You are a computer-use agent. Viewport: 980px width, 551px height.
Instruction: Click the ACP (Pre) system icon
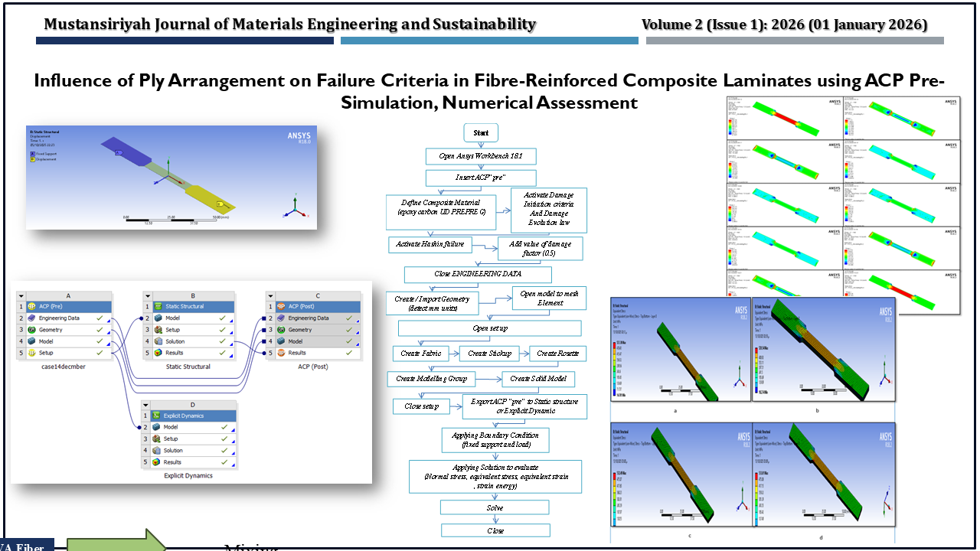click(x=33, y=306)
